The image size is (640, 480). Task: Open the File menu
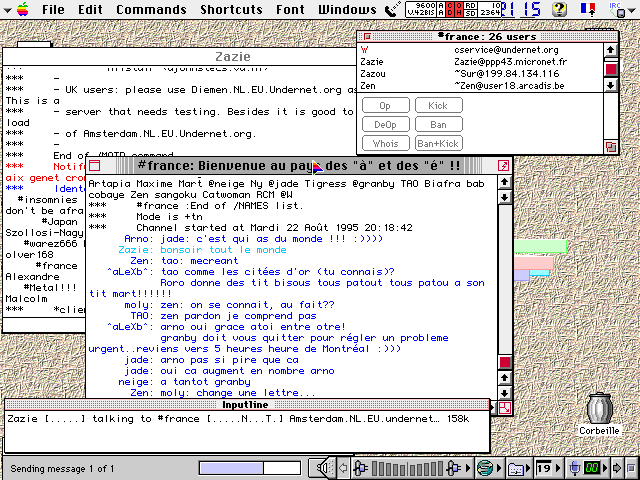(x=53, y=9)
